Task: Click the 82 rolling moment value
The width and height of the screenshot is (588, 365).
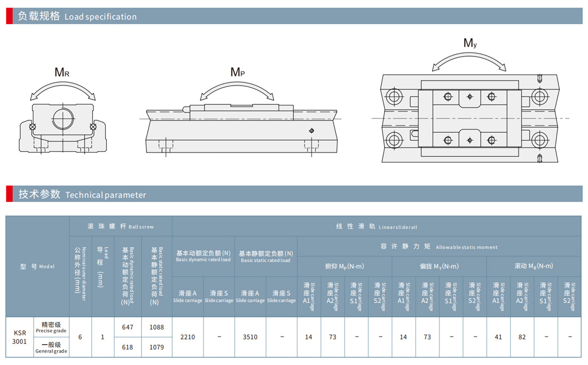Action: tap(522, 337)
